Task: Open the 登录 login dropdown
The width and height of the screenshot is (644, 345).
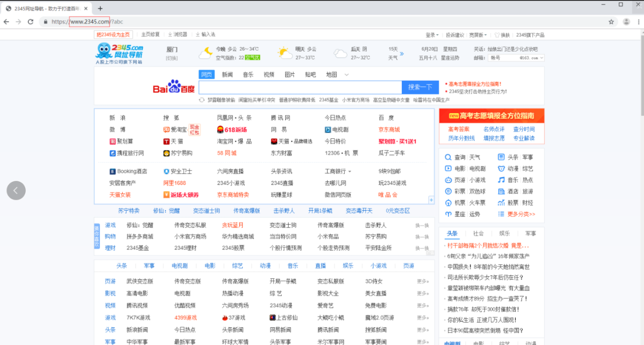Action: click(432, 35)
